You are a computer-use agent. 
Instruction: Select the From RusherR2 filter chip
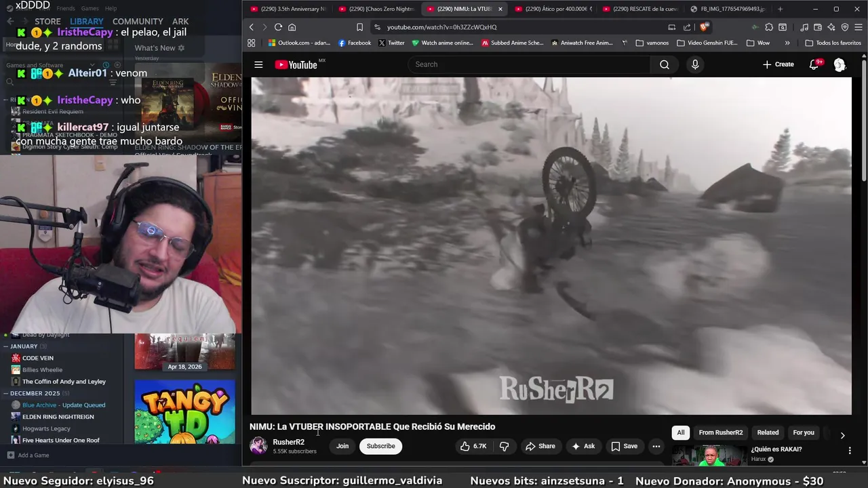click(720, 432)
